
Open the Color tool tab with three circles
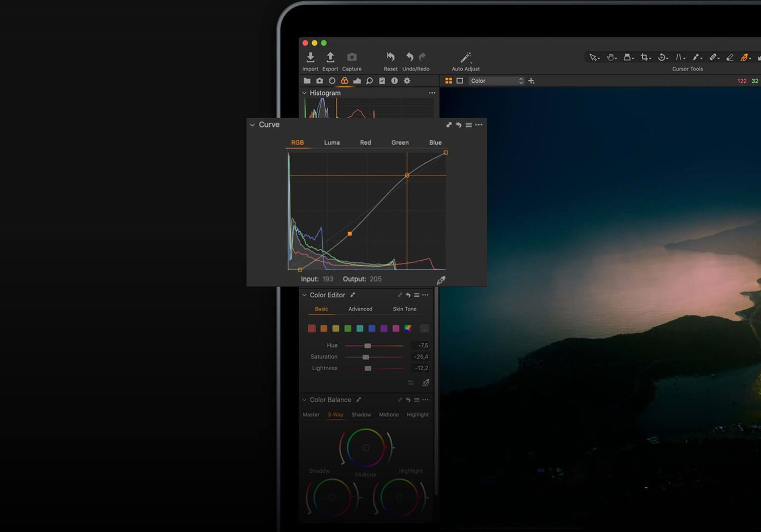coord(344,81)
